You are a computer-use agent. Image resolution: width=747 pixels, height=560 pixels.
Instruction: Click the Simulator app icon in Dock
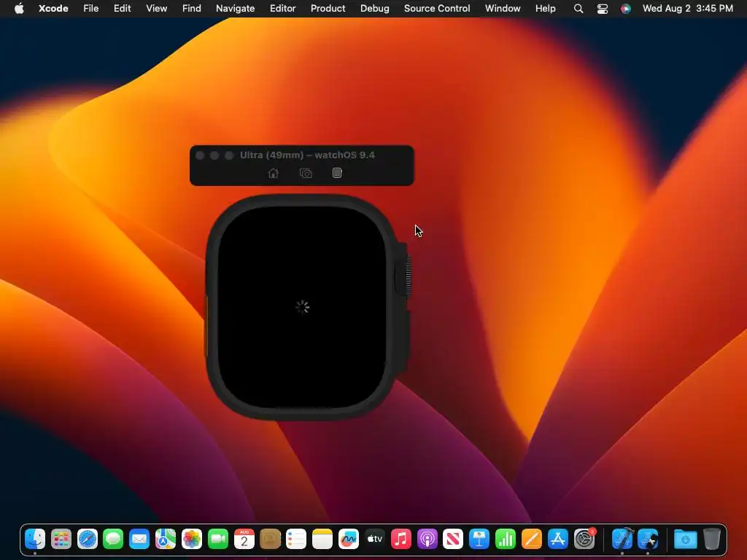point(649,539)
